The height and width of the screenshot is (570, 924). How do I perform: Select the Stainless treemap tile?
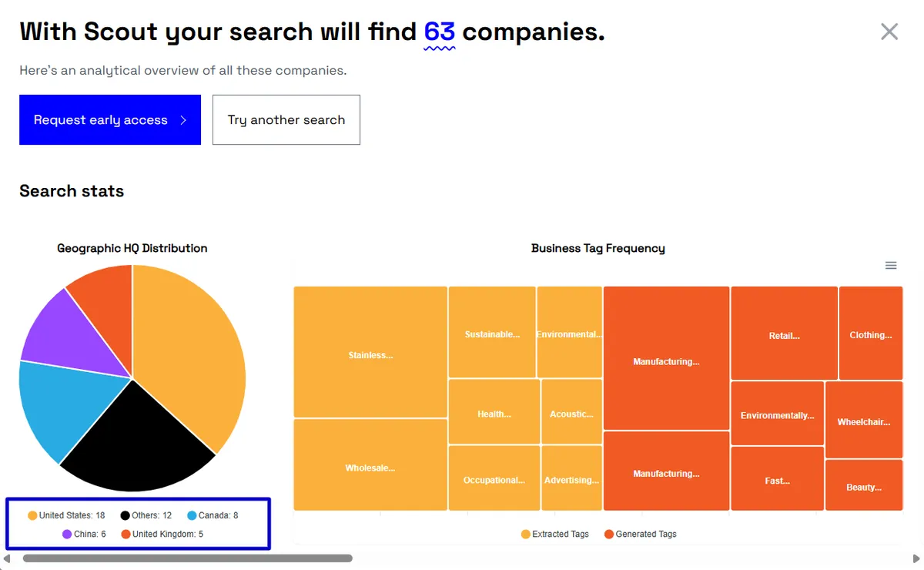(370, 352)
